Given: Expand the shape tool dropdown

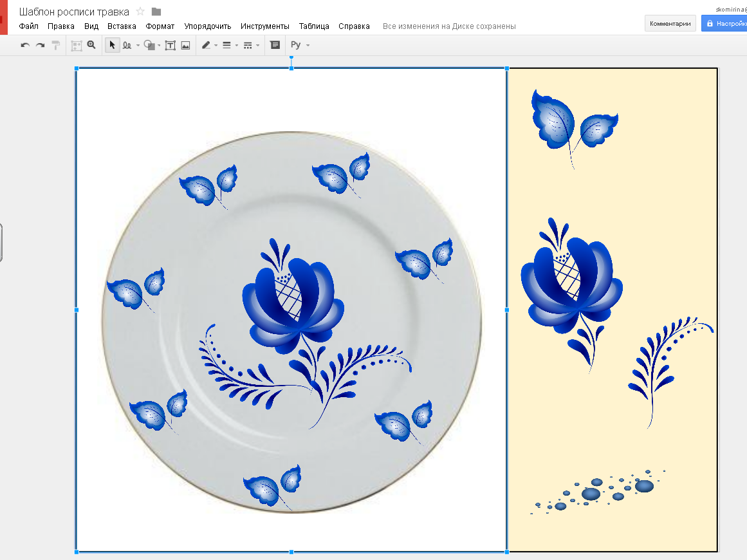Looking at the screenshot, I should pos(159,46).
